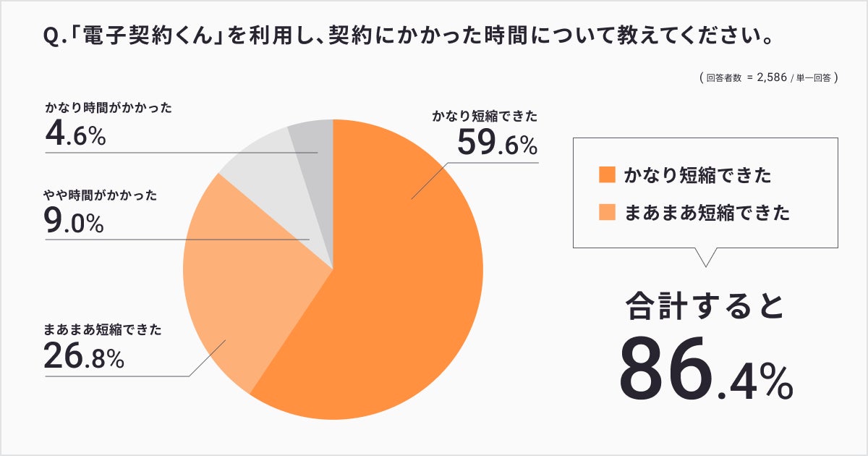Click the 9.0% percentage label
Image resolution: width=868 pixels, height=456 pixels.
75,221
